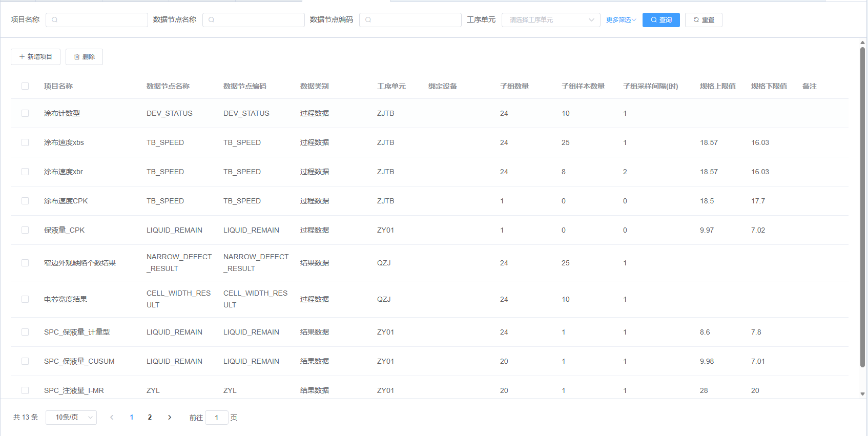Click lower limit 17.7 value

(x=758, y=201)
